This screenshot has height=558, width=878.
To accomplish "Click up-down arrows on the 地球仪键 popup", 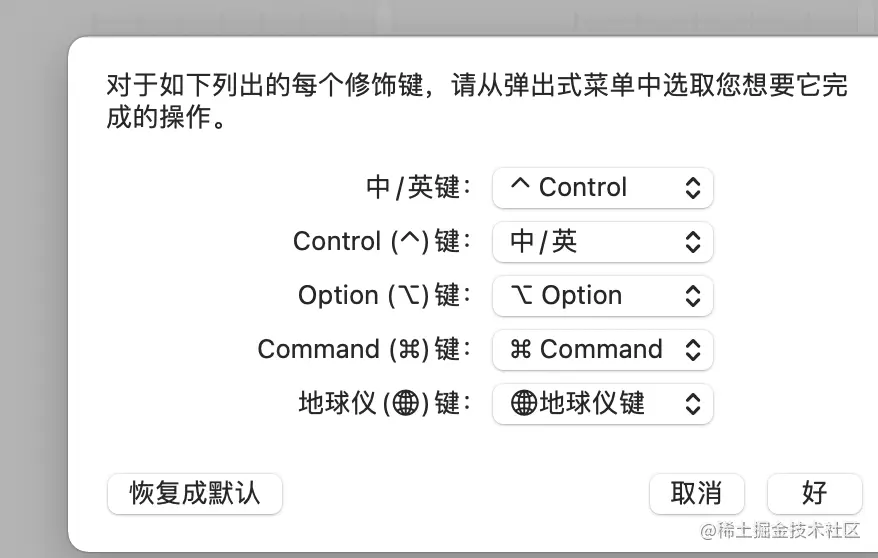I will coord(692,403).
